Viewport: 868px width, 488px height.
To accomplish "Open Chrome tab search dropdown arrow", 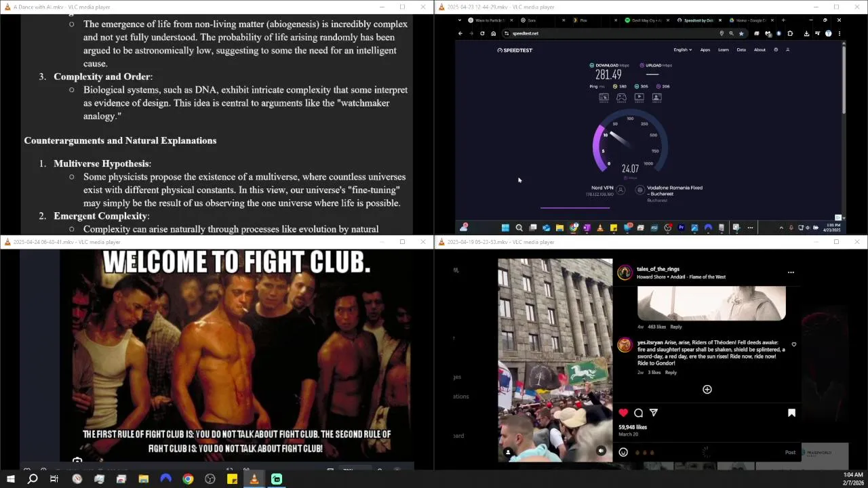I will pos(460,20).
